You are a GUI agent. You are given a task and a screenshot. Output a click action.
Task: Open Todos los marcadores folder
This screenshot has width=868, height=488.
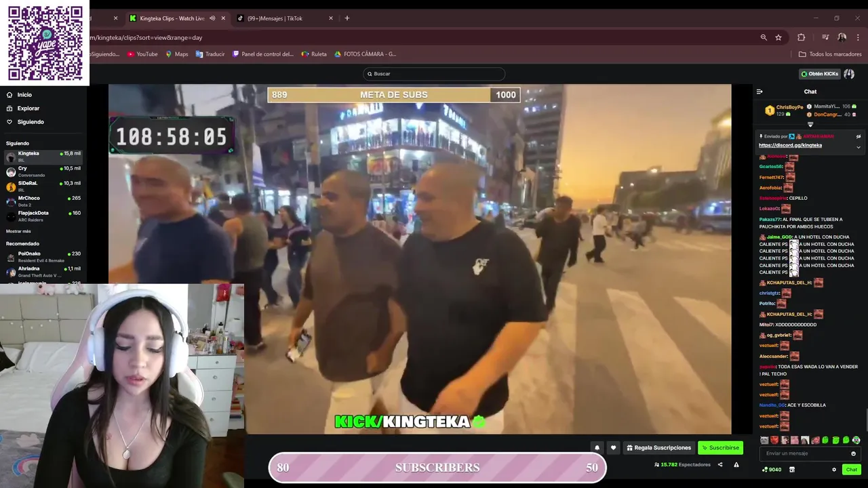pyautogui.click(x=830, y=54)
